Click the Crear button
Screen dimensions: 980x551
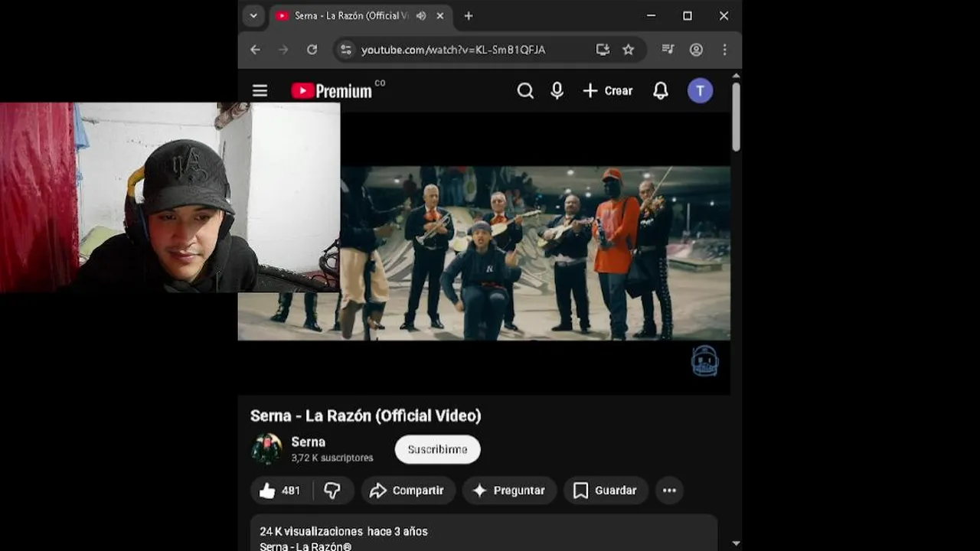(x=608, y=91)
